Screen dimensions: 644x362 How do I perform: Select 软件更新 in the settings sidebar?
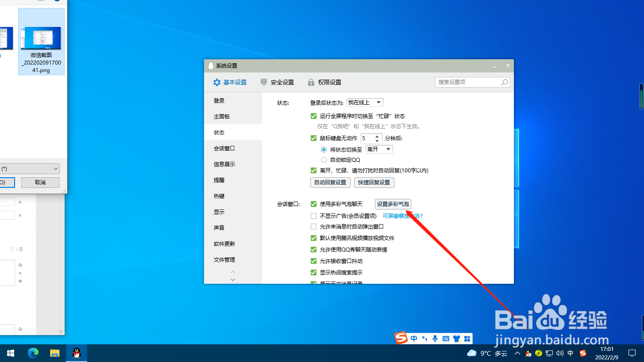click(x=233, y=244)
